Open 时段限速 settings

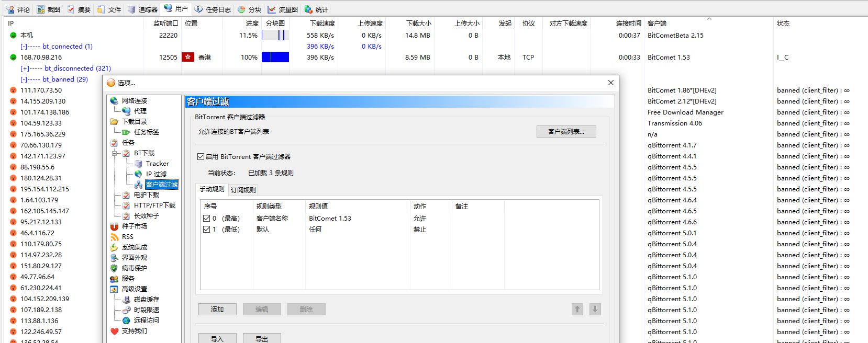147,310
